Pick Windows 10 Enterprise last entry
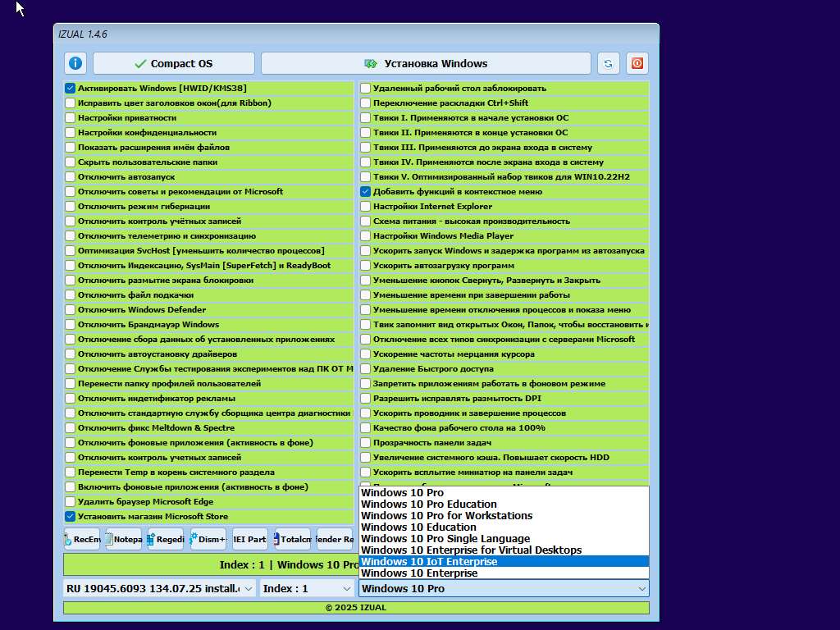 point(504,573)
